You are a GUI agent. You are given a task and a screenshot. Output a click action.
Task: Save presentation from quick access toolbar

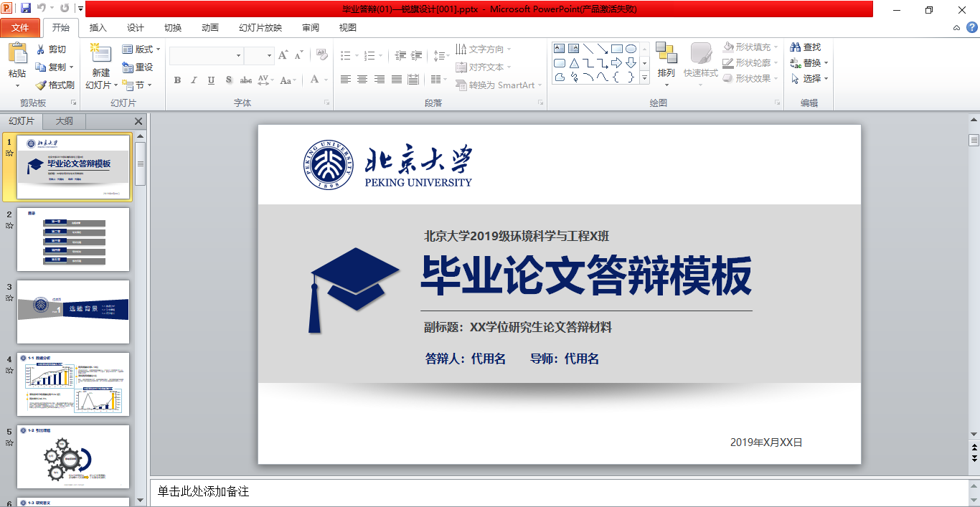pyautogui.click(x=26, y=9)
